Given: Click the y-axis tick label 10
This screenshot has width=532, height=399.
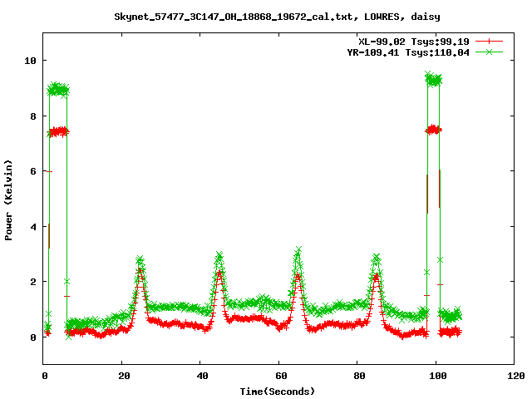Looking at the screenshot, I should click(30, 61).
